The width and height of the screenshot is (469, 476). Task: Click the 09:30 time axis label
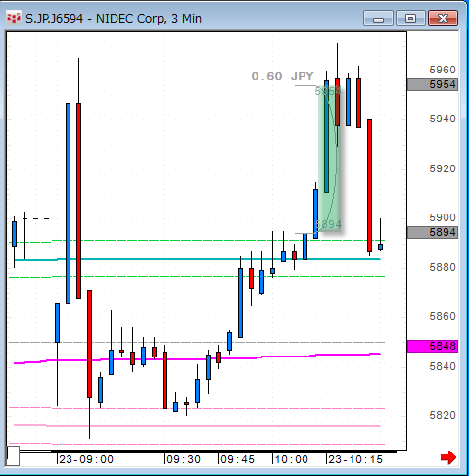coord(183,459)
